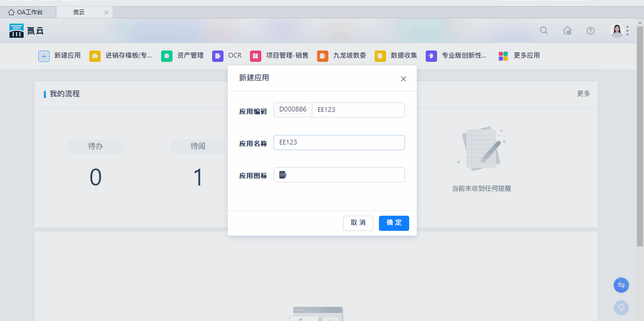Click the 待办 pill label
This screenshot has height=321, width=644.
95,147
